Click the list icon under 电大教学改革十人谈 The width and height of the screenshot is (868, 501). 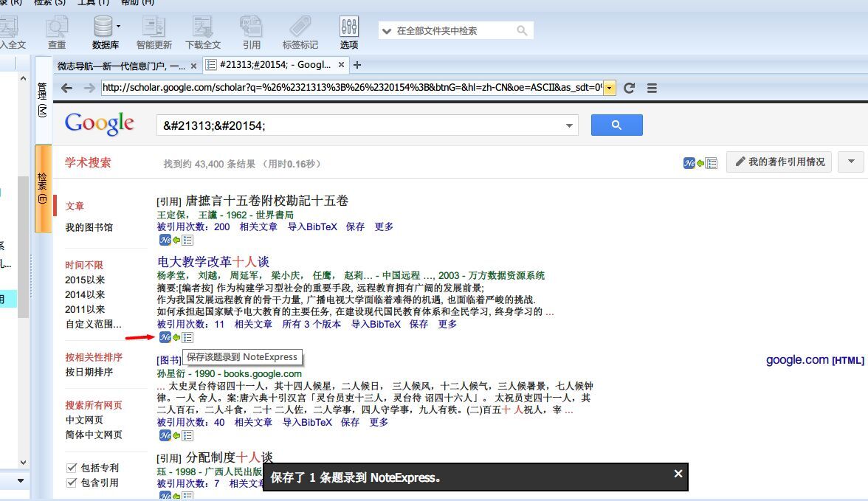pyautogui.click(x=187, y=338)
